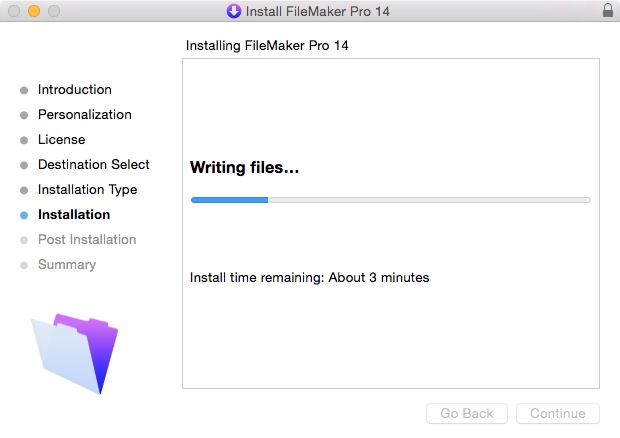Click the Writing files status text
This screenshot has width=620, height=438.
[244, 168]
